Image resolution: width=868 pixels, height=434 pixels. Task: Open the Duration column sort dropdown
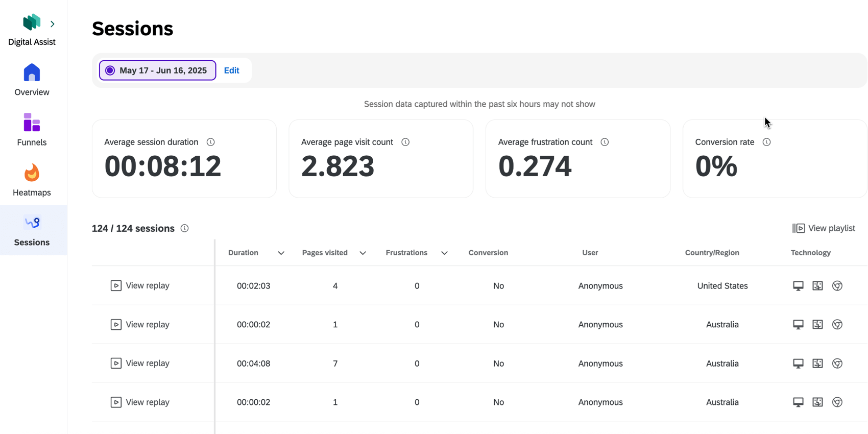[x=281, y=253]
